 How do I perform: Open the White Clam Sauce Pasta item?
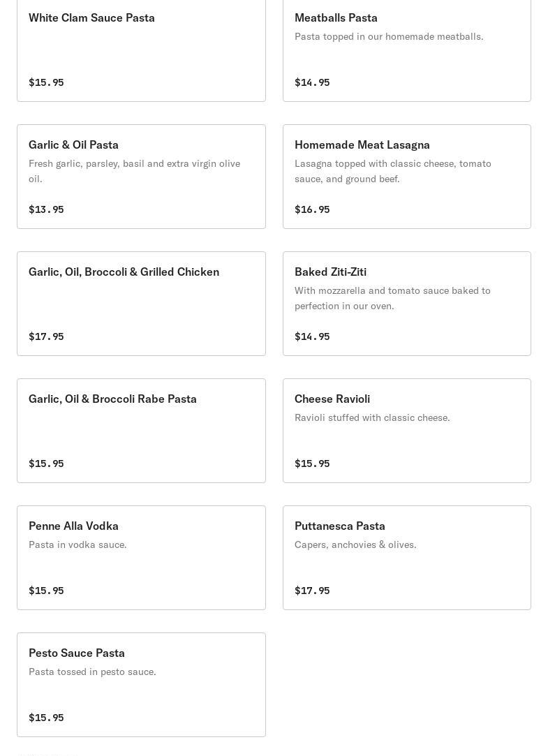click(x=141, y=49)
